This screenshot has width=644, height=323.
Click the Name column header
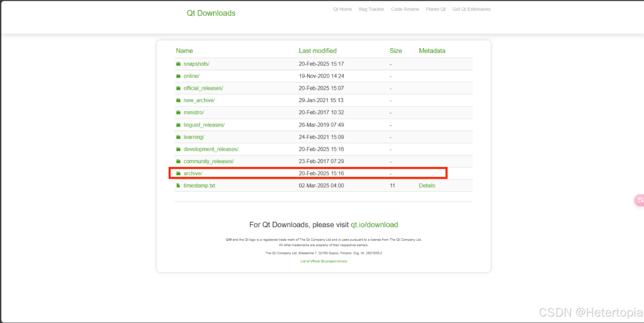pos(184,51)
